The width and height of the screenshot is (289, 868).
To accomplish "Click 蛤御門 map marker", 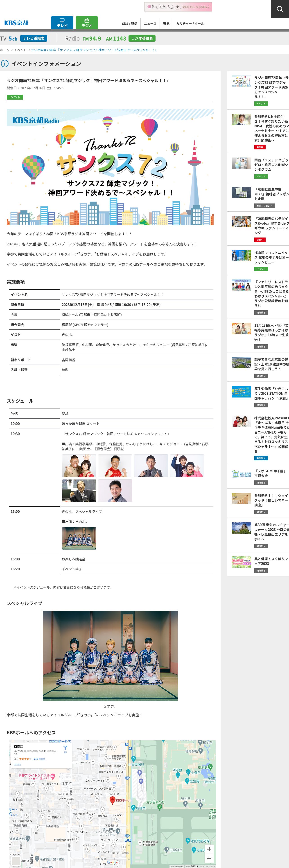I will click(133, 808).
